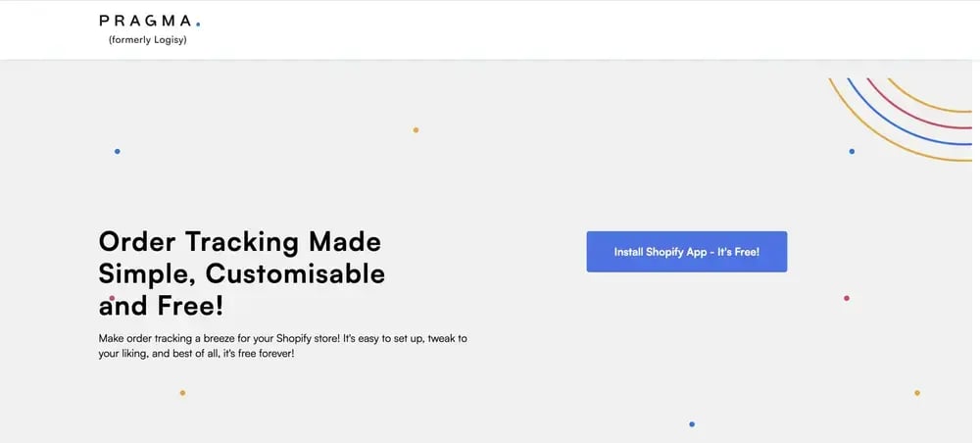
Task: Click the orange dot below the paragraph
Action: tap(182, 393)
